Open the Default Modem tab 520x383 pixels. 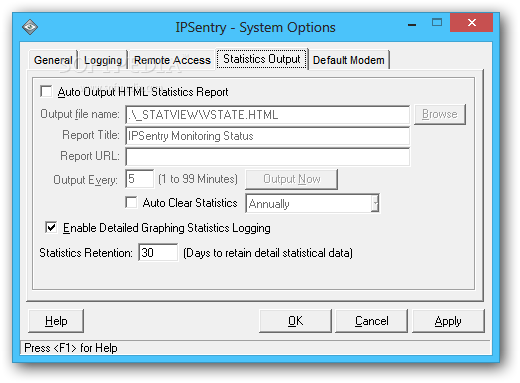click(349, 60)
